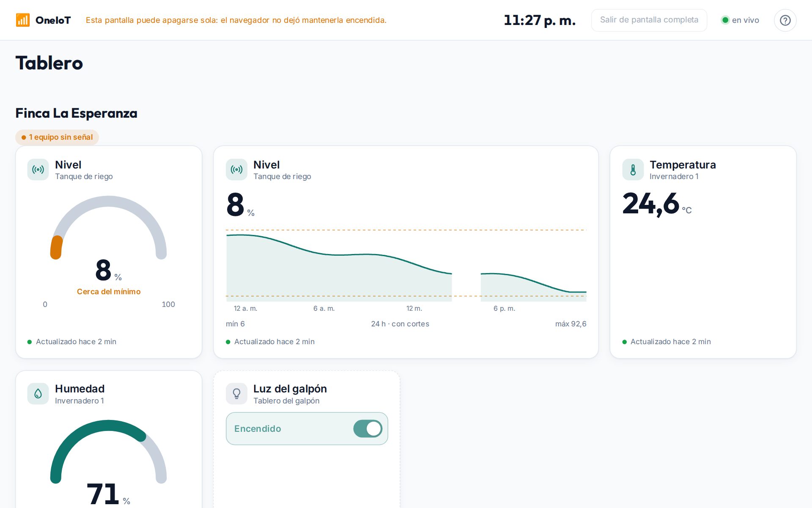Click the sensor icon on Nivel gauge card

(x=38, y=170)
